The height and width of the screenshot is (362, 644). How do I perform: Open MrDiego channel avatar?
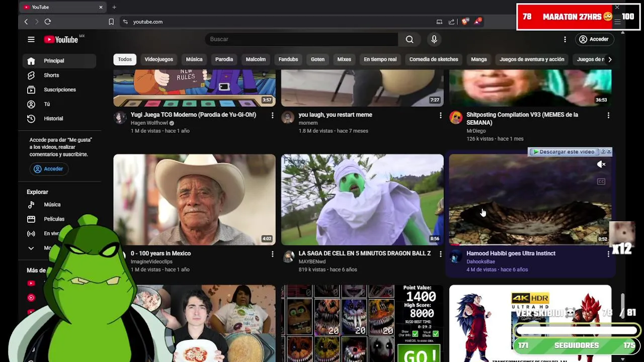click(x=456, y=118)
